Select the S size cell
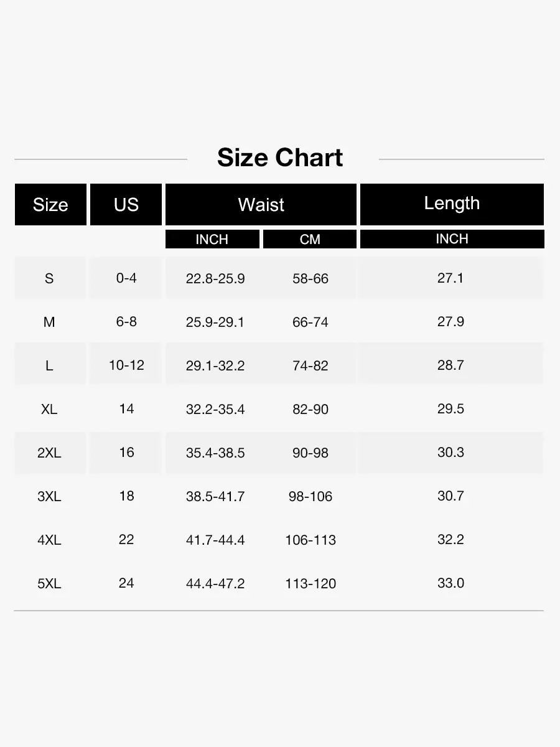560x747 pixels. pyautogui.click(x=49, y=278)
